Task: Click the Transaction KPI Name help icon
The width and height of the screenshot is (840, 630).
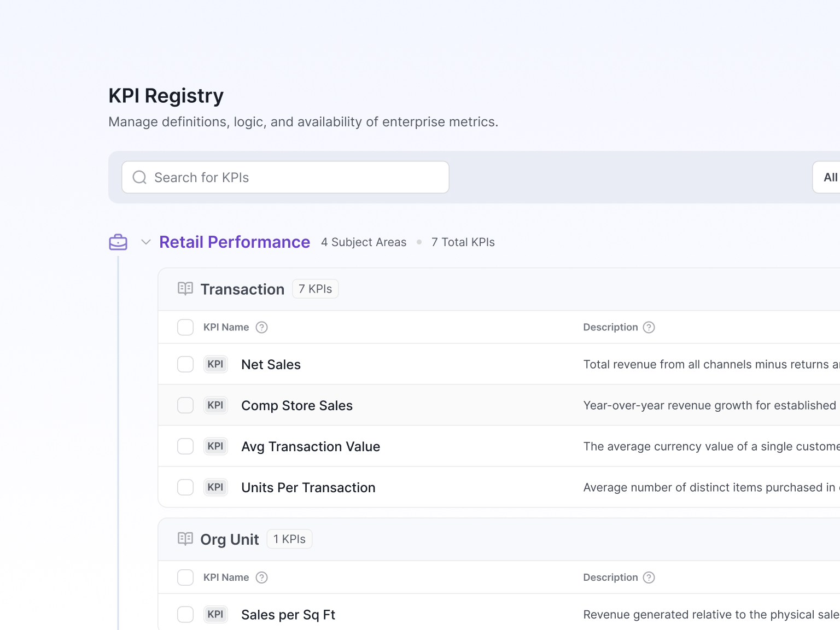Action: tap(262, 327)
